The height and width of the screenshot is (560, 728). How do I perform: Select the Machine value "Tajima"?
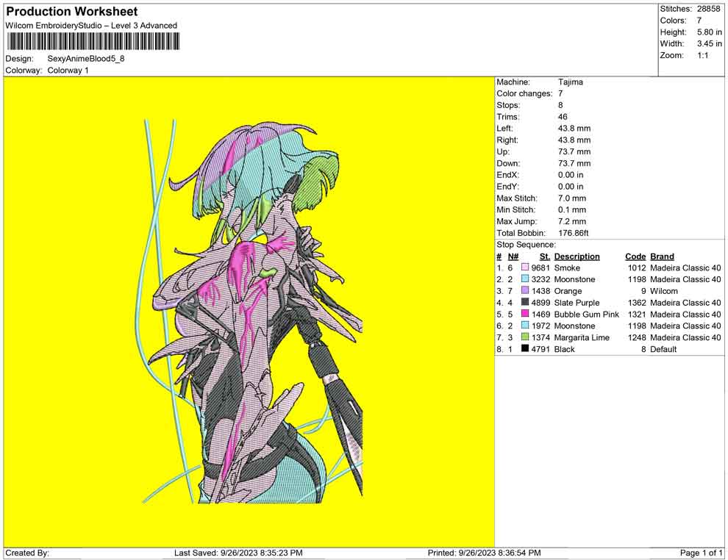coord(570,82)
